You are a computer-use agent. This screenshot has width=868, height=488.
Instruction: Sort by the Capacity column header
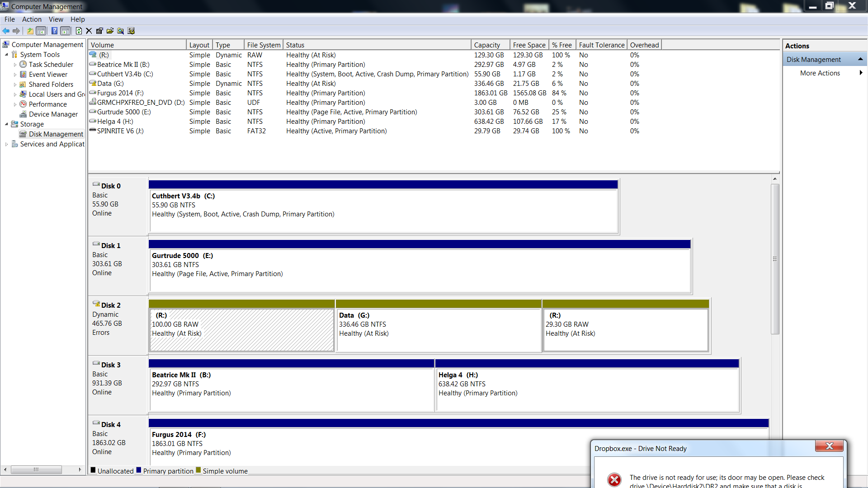coord(491,45)
